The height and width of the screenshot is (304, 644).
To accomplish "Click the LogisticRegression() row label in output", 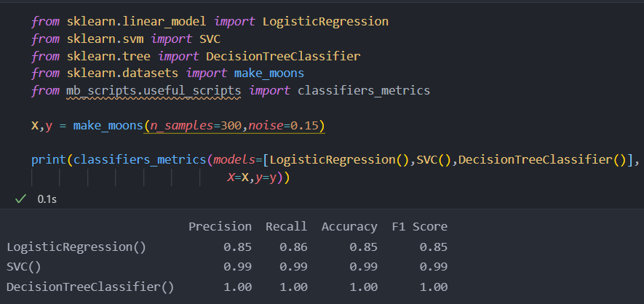I will (x=76, y=247).
